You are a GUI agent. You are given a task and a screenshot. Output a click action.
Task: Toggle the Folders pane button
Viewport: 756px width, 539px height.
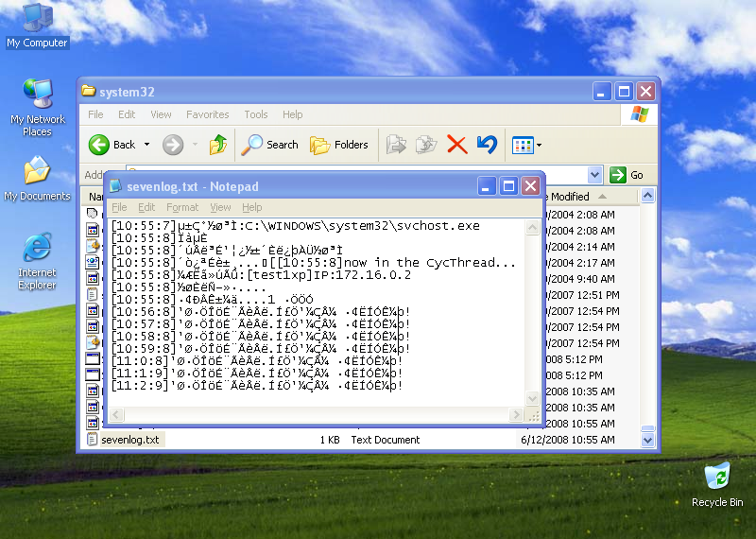pyautogui.click(x=339, y=145)
